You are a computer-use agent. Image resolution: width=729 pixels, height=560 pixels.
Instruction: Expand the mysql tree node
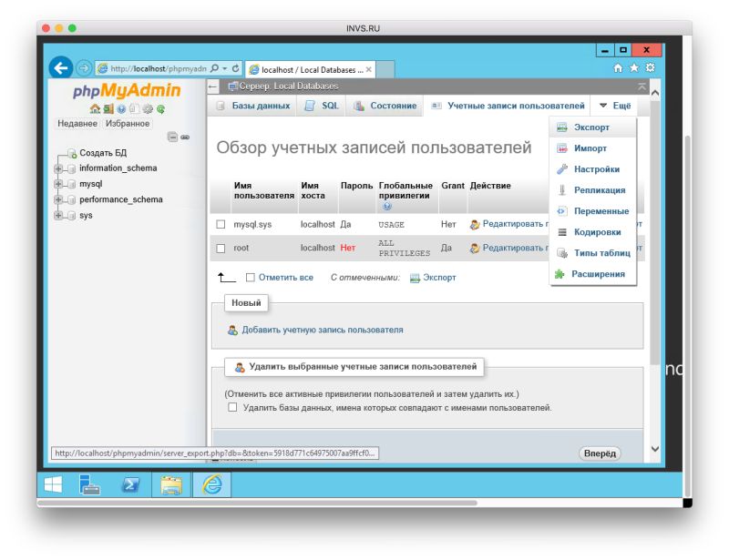click(x=58, y=185)
